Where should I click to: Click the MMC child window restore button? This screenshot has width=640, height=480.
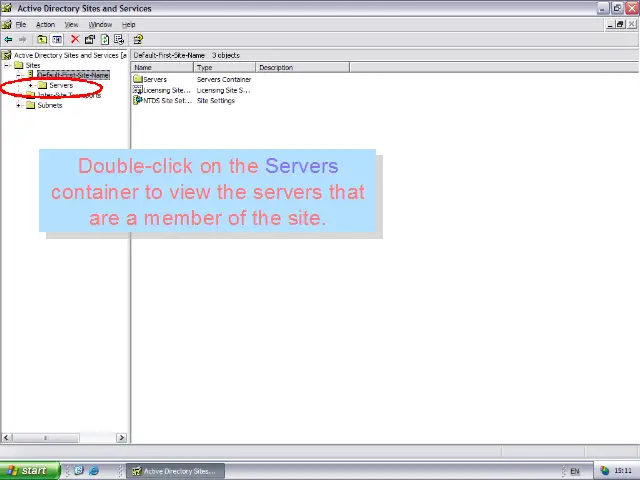(620, 24)
